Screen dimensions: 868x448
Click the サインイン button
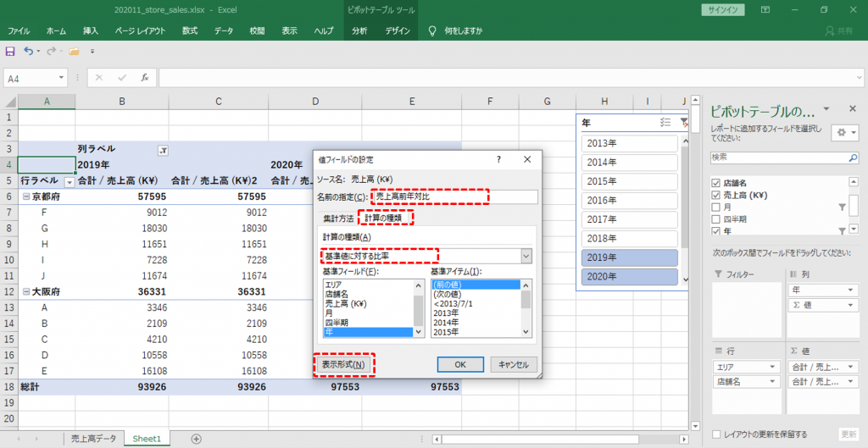point(722,10)
